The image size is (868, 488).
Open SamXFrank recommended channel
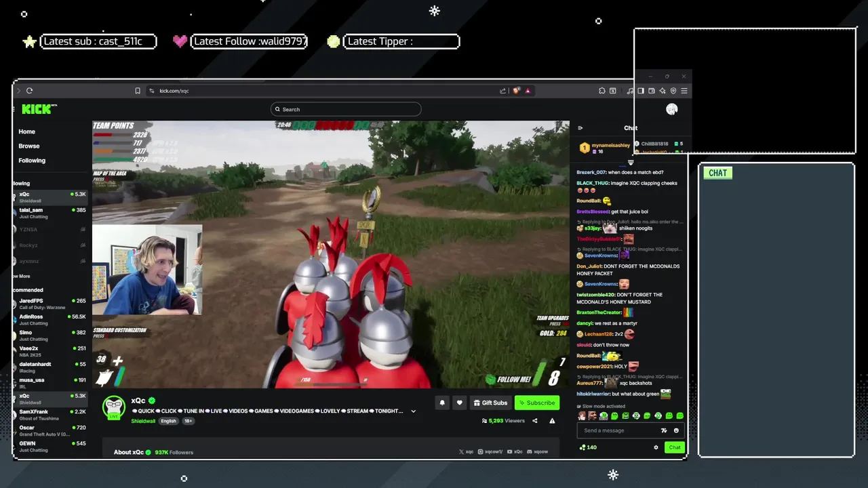51,414
